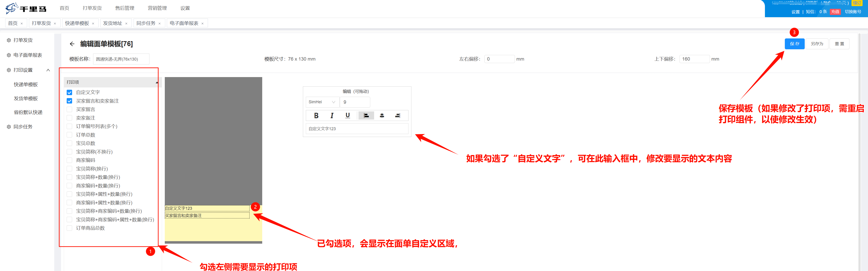The image size is (868, 271).
Task: Toggle italic text formatting
Action: (332, 116)
